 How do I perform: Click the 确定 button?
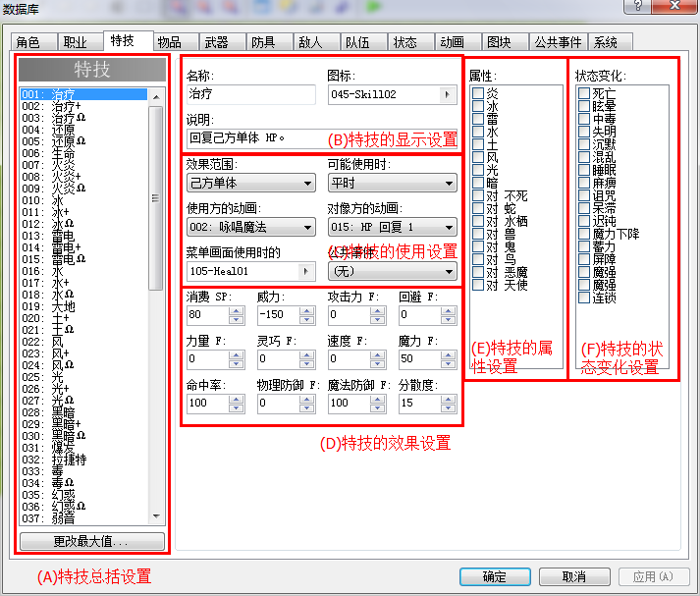pos(495,576)
